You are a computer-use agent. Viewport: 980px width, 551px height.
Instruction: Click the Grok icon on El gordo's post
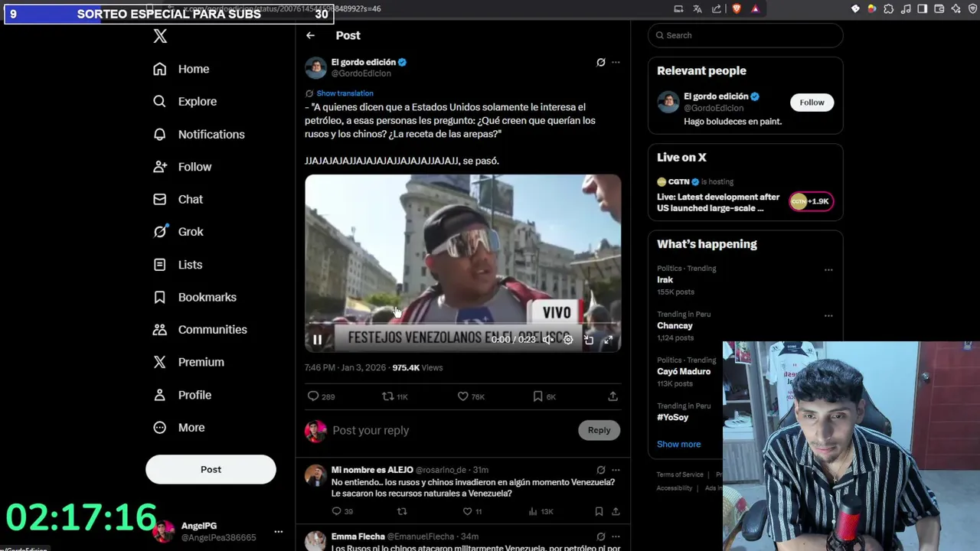click(x=601, y=62)
